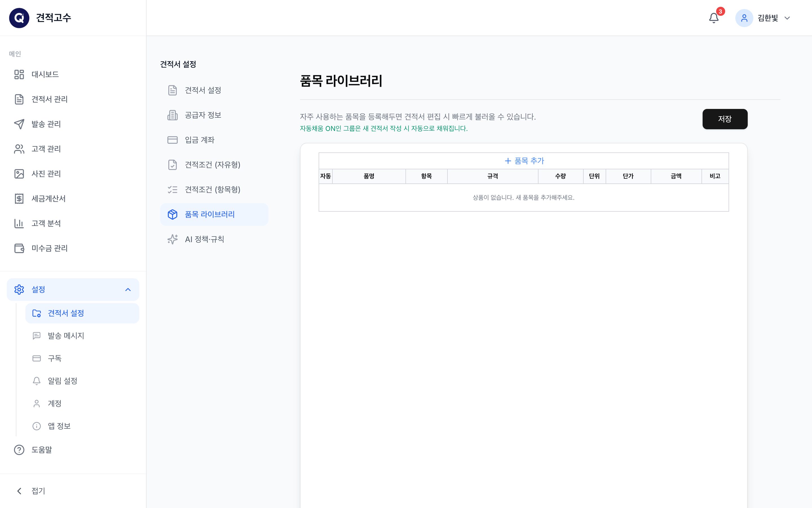Click the 수량 column header
The image size is (812, 508).
click(x=560, y=176)
